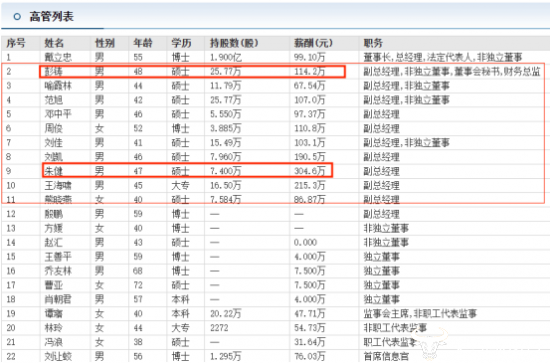Select the 高管列表 section title

click(x=52, y=16)
